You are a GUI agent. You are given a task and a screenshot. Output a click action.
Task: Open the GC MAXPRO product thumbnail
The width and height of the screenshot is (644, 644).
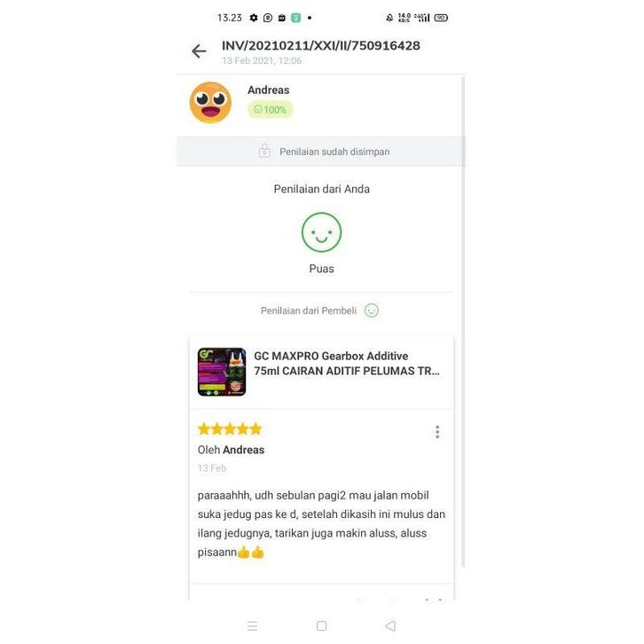point(222,372)
